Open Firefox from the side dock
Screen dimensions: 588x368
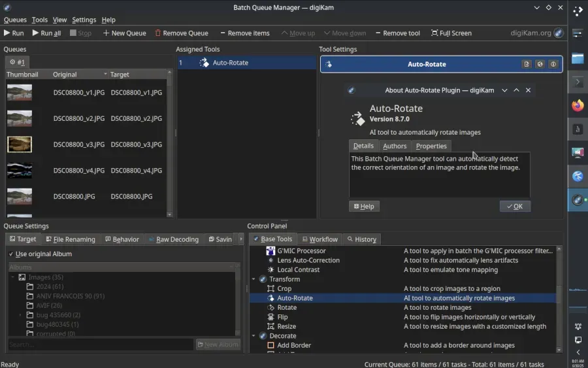(x=578, y=105)
